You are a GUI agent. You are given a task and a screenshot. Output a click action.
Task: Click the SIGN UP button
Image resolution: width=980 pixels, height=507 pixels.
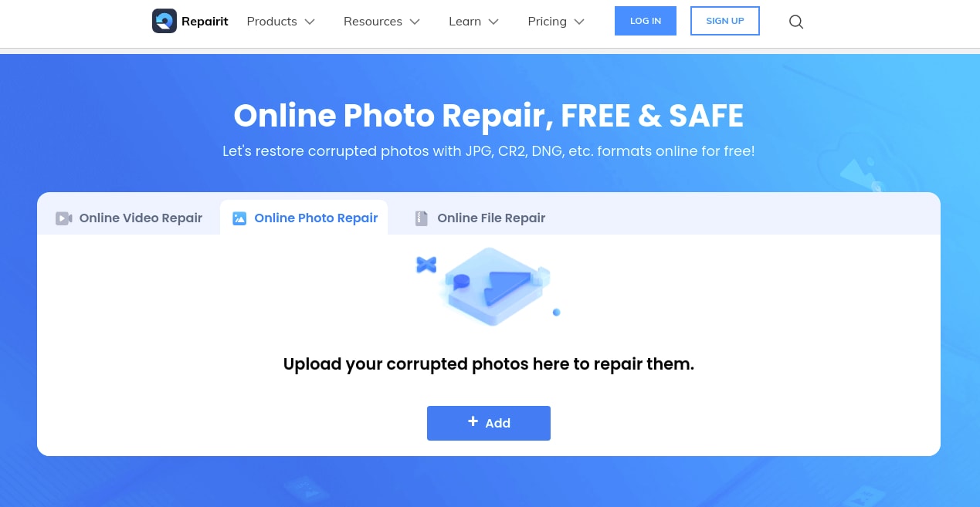point(725,21)
